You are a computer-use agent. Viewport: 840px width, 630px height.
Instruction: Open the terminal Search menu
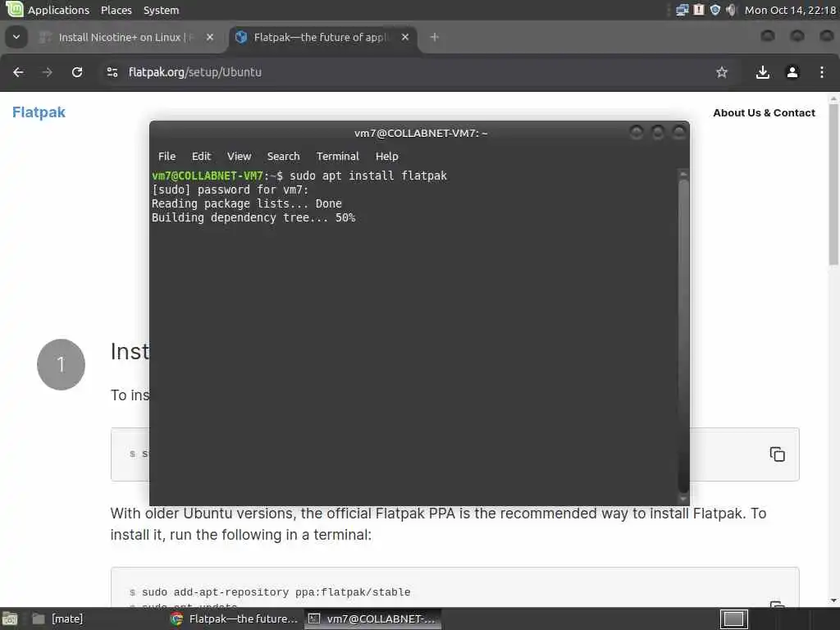coord(283,157)
